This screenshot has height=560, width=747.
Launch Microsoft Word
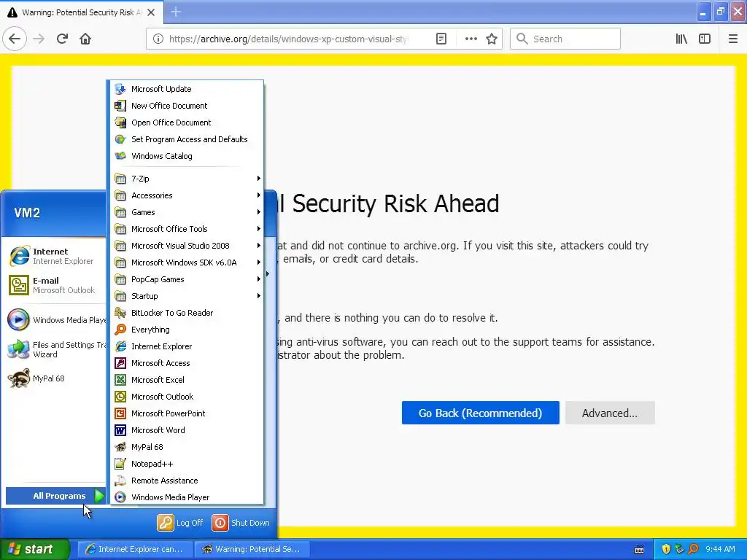[x=187, y=430]
